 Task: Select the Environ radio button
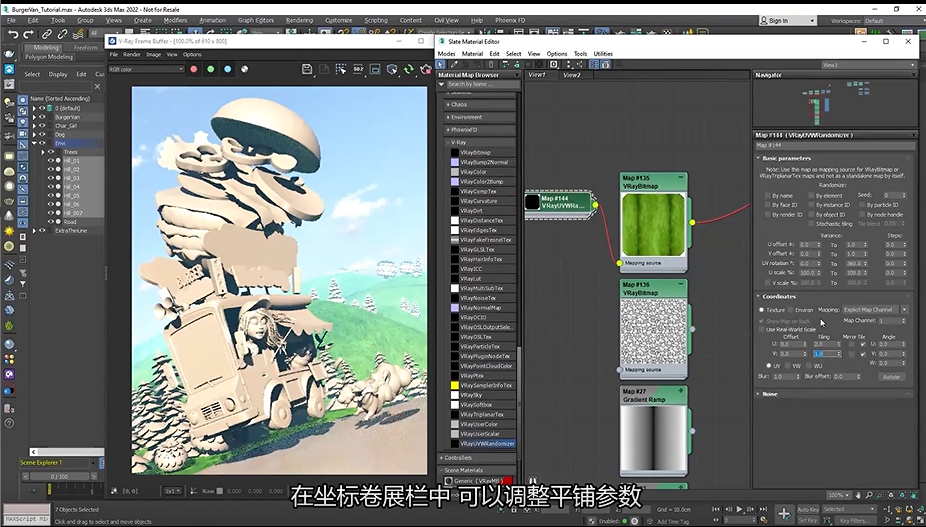[x=791, y=310]
